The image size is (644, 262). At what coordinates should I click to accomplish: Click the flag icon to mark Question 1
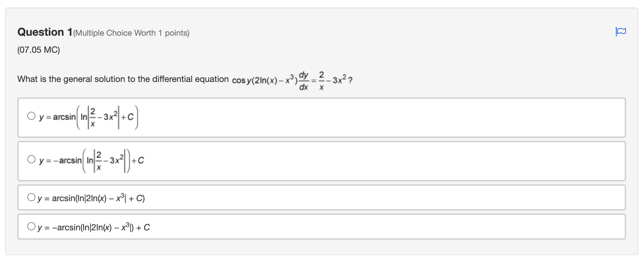coord(621,32)
